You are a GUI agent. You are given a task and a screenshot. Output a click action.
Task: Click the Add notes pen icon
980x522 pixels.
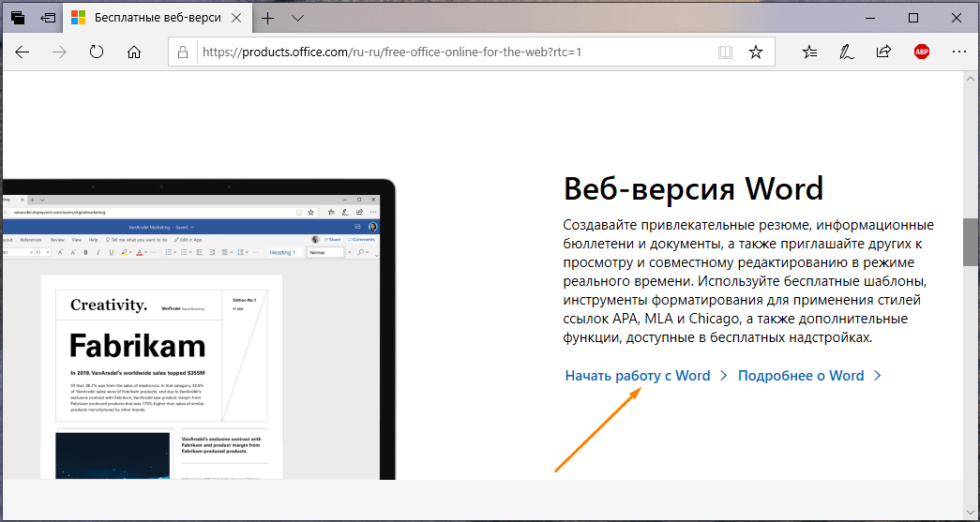click(x=847, y=52)
